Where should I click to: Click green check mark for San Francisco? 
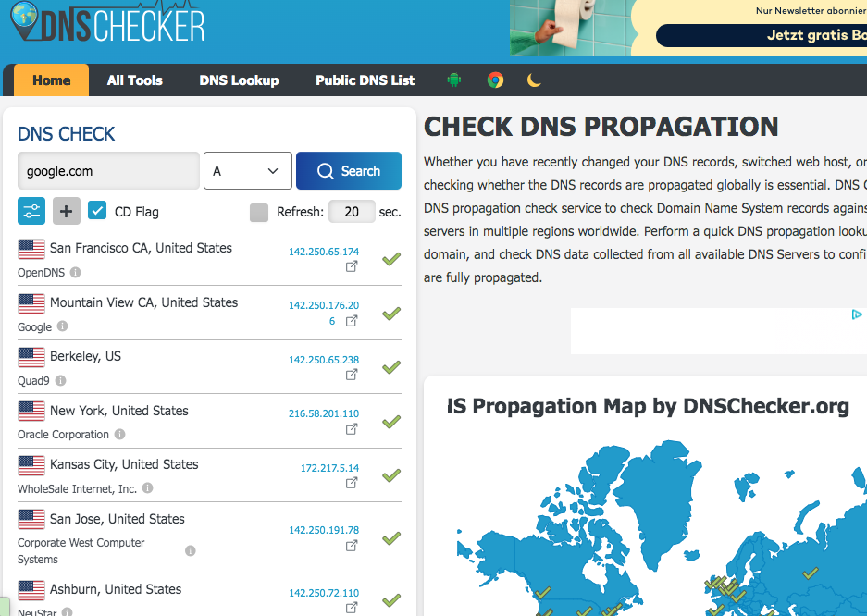[391, 259]
